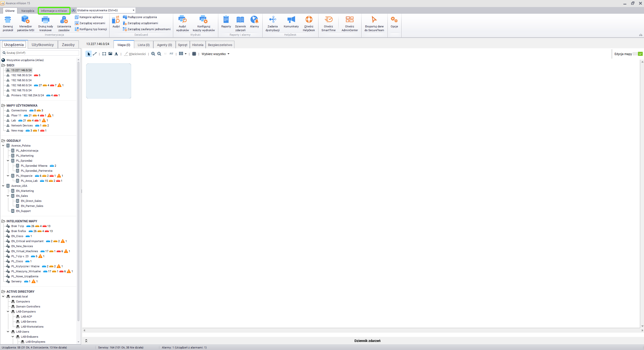Toggle the Edycja mapy switch
The image size is (644, 350).
pyautogui.click(x=637, y=54)
